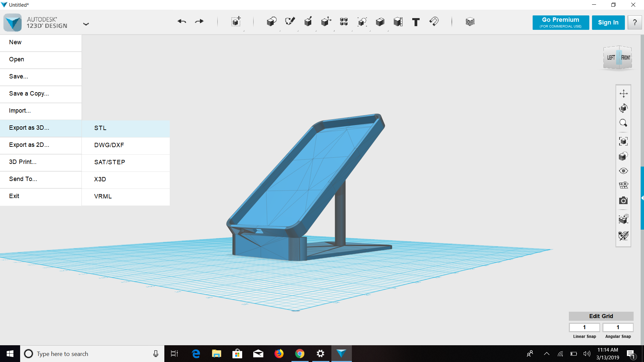644x362 pixels.
Task: Take a screenshot with camera icon
Action: [624, 201]
